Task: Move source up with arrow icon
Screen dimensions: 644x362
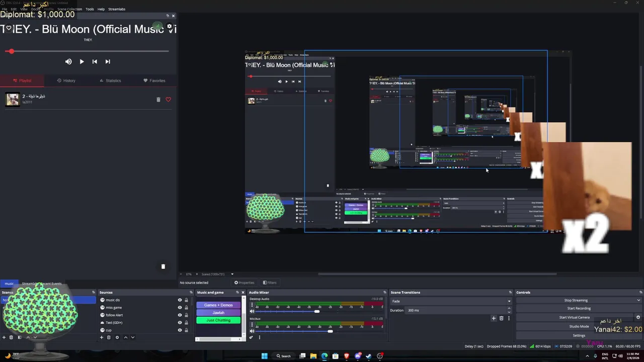Action: click(x=126, y=337)
